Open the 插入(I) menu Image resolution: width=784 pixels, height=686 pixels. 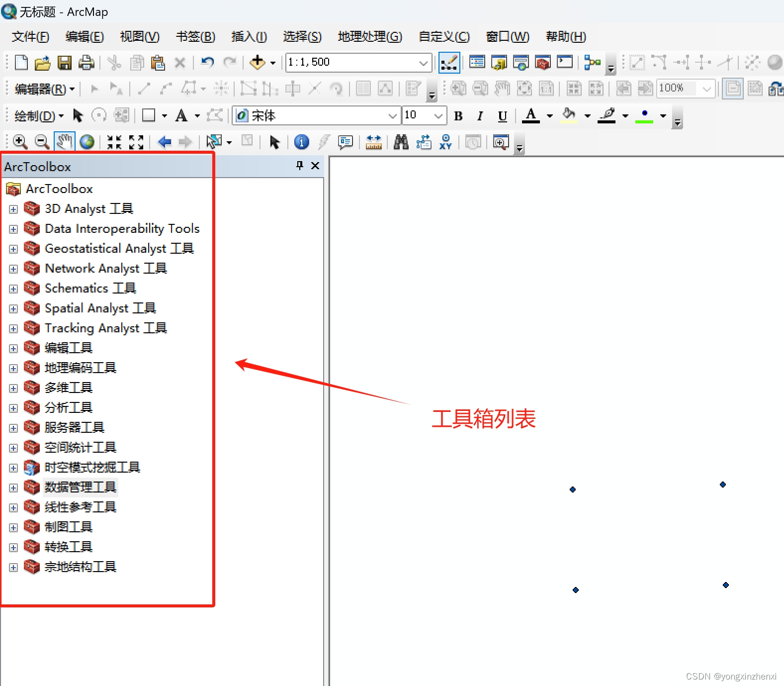click(x=249, y=36)
